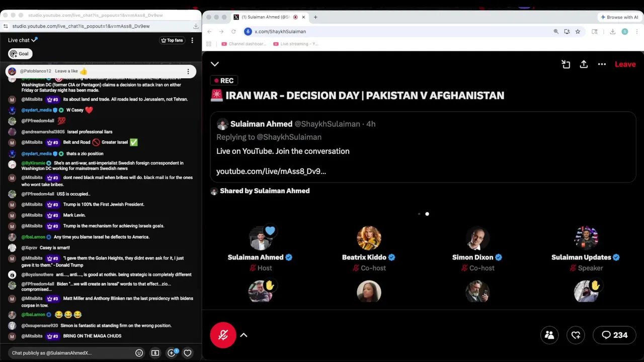The width and height of the screenshot is (644, 362).
Task: Open the live chat three-dot options menu
Action: (192, 40)
